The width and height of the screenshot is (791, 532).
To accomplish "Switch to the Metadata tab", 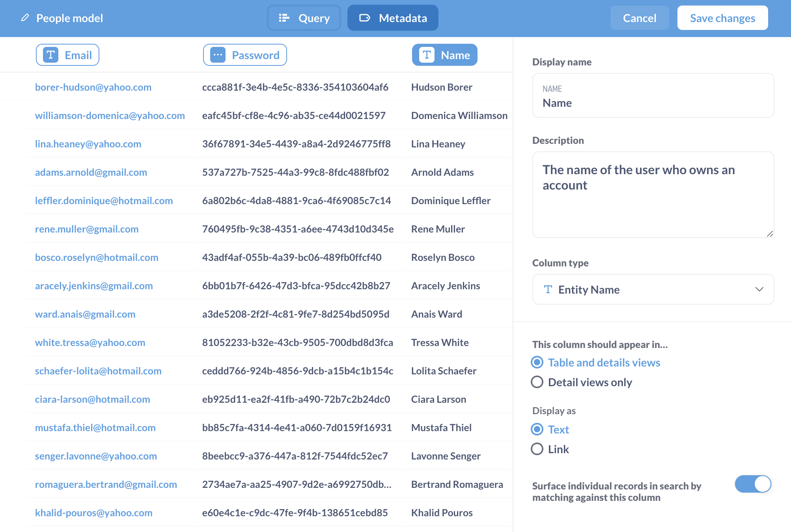I will pyautogui.click(x=393, y=18).
